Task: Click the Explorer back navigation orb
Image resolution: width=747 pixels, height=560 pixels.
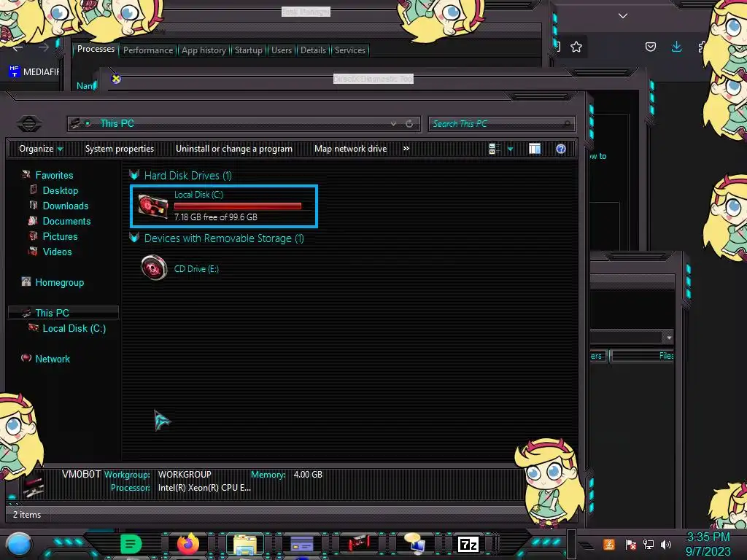Action: pos(29,124)
